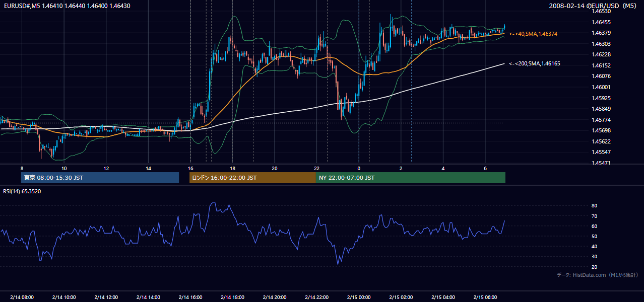The width and height of the screenshot is (644, 302).
Task: Click the RSI 70 level label
Action: [594, 216]
